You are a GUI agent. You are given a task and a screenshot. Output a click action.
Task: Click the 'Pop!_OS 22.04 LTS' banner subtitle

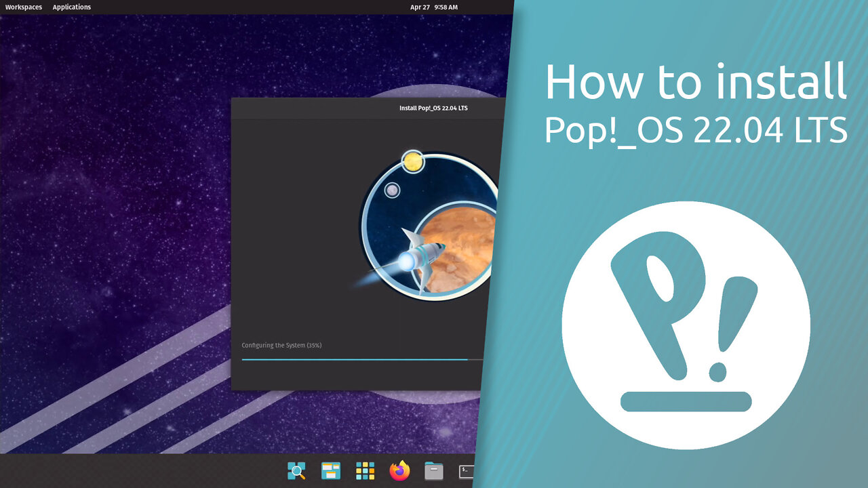(x=696, y=129)
